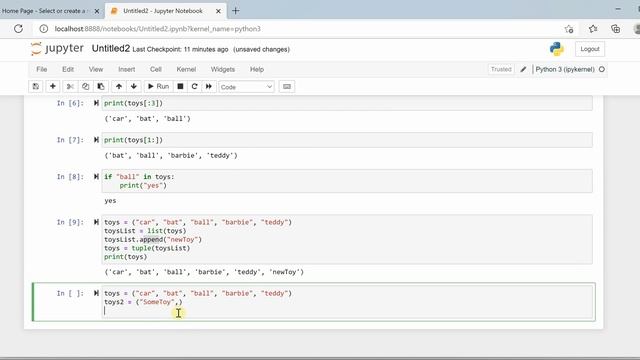Run cell In [9] using its run icon

pos(96,222)
